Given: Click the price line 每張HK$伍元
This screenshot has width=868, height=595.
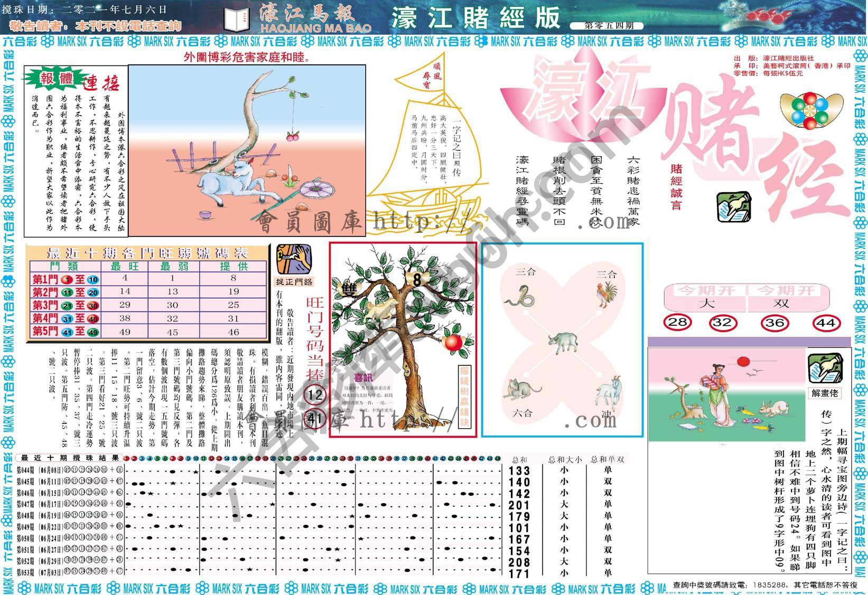Looking at the screenshot, I should pyautogui.click(x=769, y=73).
